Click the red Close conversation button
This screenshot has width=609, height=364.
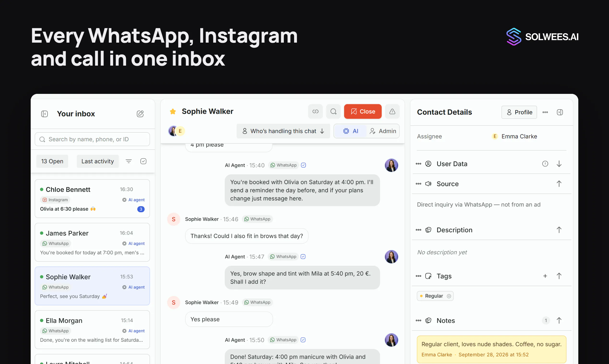click(363, 112)
